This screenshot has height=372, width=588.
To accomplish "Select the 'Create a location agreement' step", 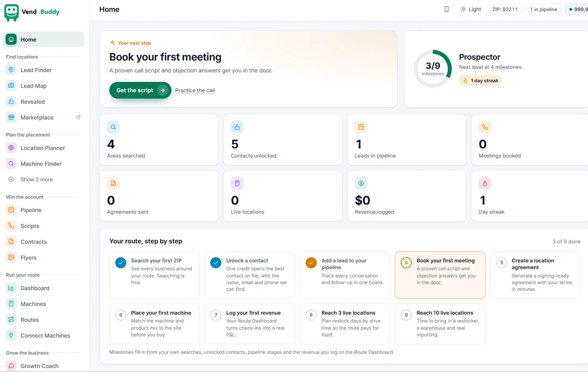I will 535,275.
